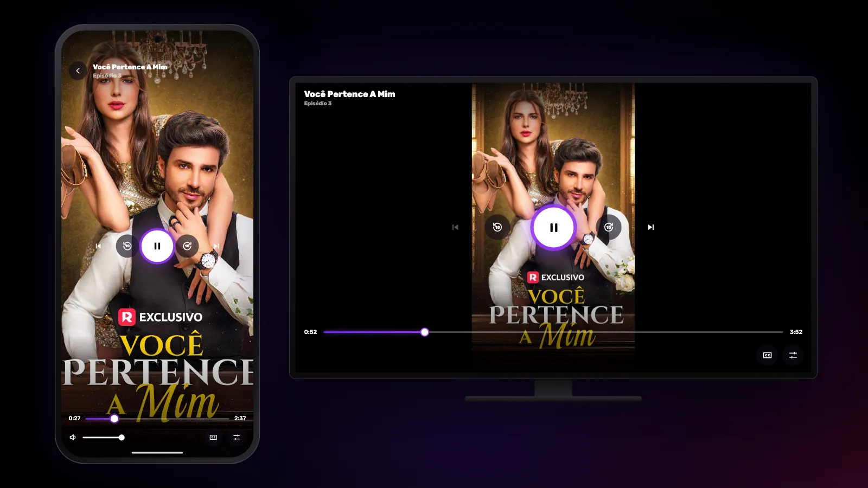Toggle closed captions on the phone player
This screenshot has height=488, width=868.
click(213, 438)
